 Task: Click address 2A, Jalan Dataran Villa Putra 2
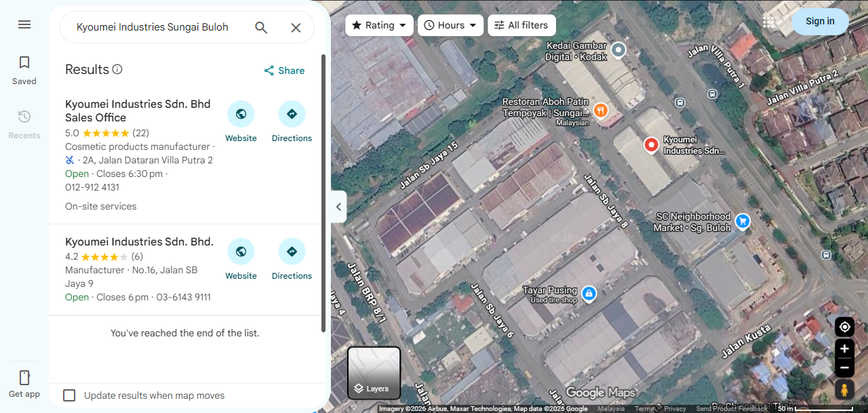tap(148, 160)
